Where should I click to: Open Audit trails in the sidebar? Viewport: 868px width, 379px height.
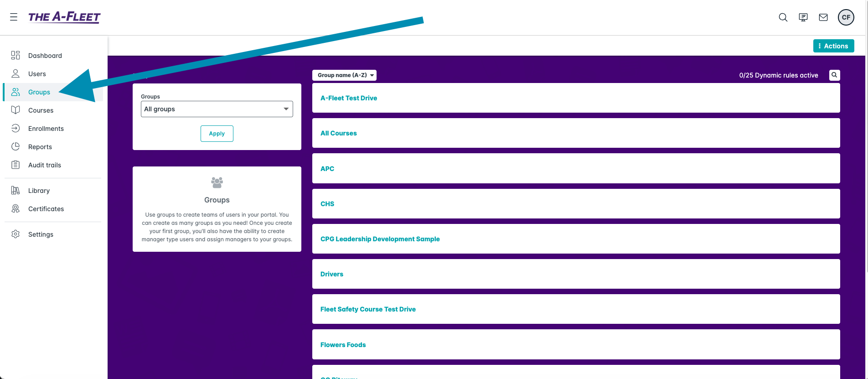click(44, 165)
